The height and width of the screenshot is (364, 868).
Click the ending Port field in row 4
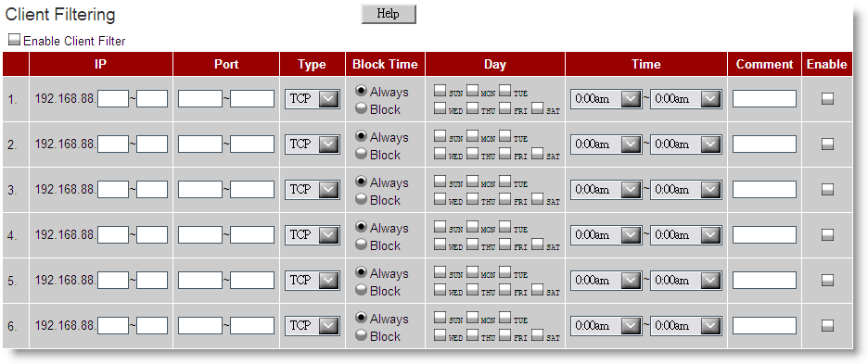(252, 235)
